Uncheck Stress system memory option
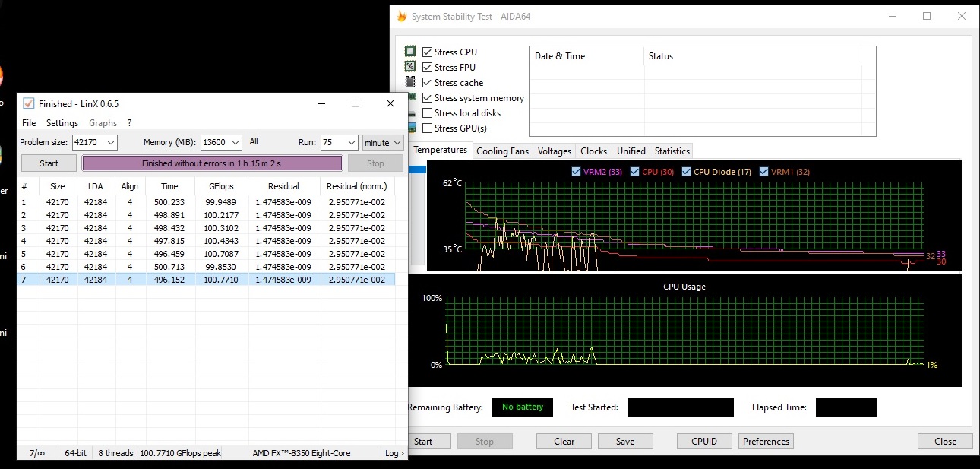Image resolution: width=980 pixels, height=469 pixels. point(427,98)
